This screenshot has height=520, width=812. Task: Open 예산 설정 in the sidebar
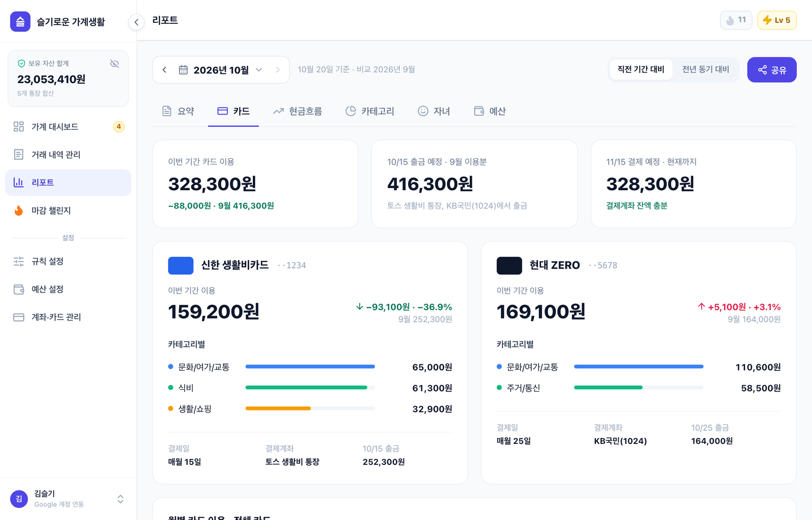pyautogui.click(x=68, y=289)
